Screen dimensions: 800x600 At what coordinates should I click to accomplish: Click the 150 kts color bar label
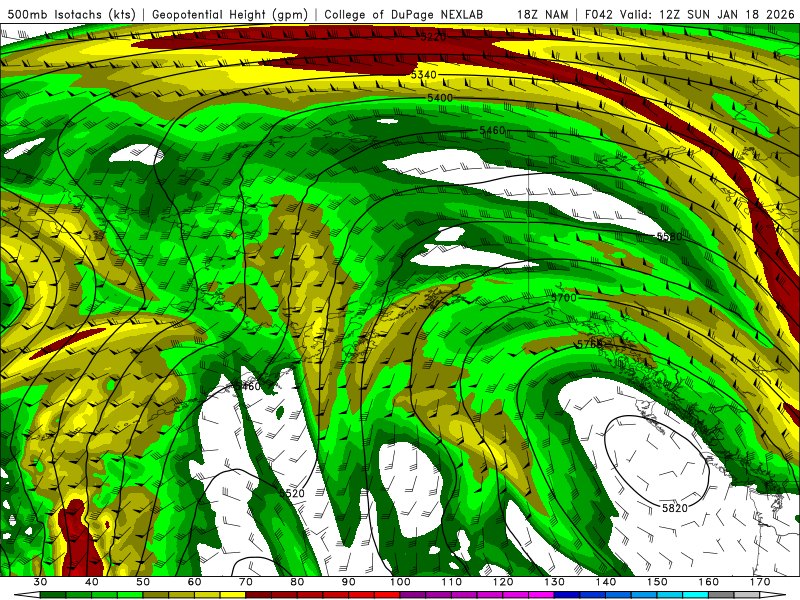[x=657, y=582]
